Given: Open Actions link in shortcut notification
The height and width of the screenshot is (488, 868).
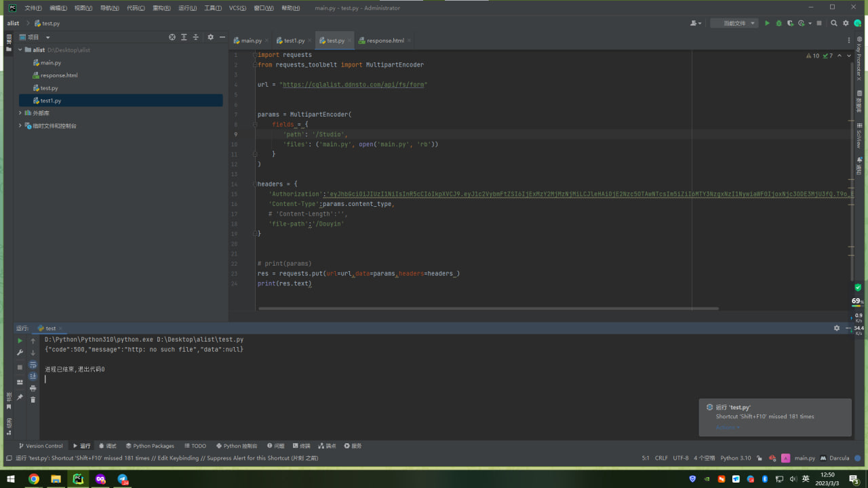Looking at the screenshot, I should [728, 427].
